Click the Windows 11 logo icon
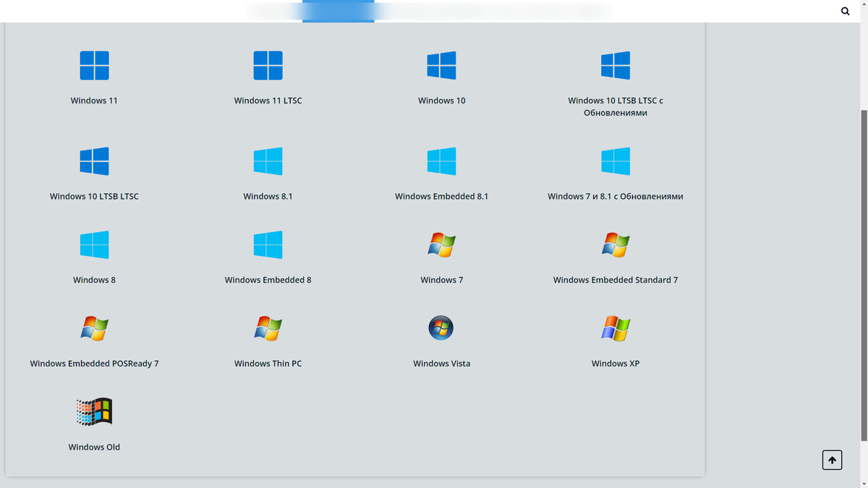Viewport: 868px width, 488px height. click(94, 65)
